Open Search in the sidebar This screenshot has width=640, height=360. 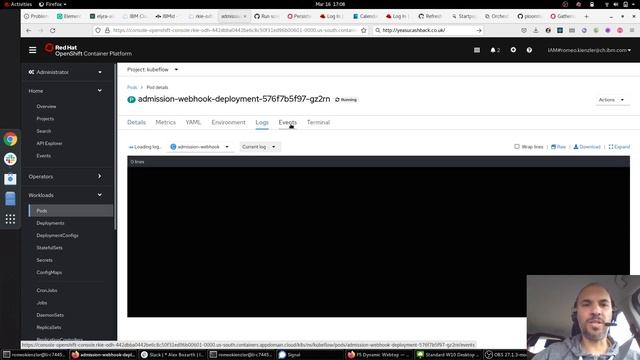click(44, 131)
